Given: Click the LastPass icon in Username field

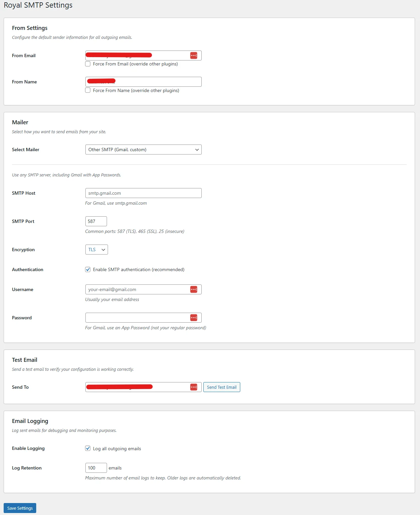Looking at the screenshot, I should pos(194,289).
